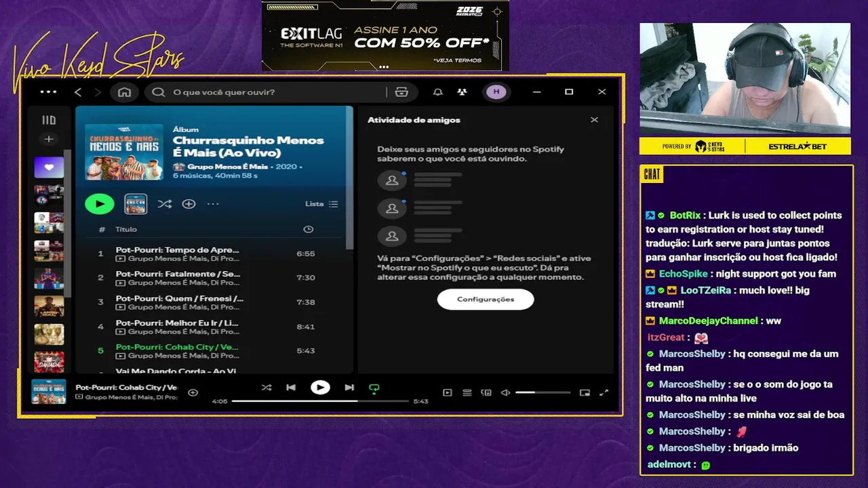Play the album with green button
The image size is (868, 488).
tap(100, 203)
